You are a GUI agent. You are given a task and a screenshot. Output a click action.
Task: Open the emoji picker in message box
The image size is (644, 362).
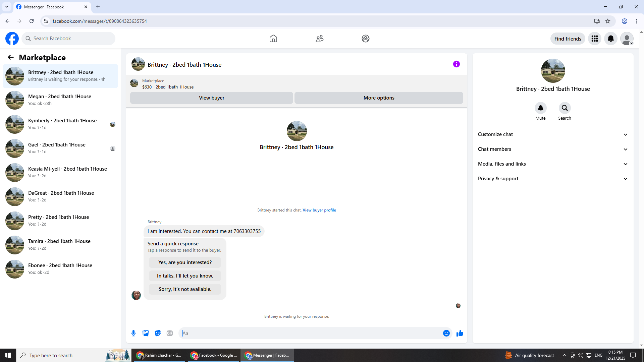(446, 333)
